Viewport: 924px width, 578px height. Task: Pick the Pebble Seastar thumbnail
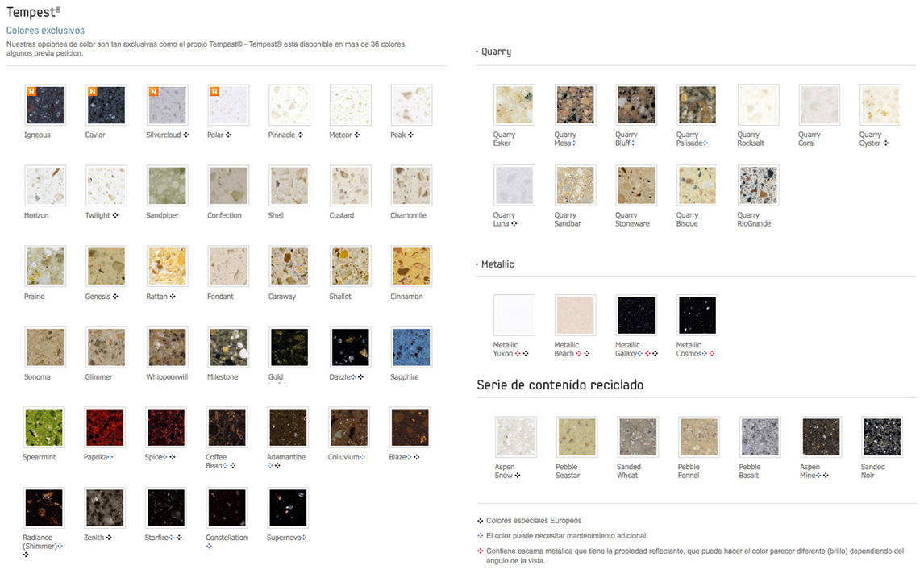577,437
